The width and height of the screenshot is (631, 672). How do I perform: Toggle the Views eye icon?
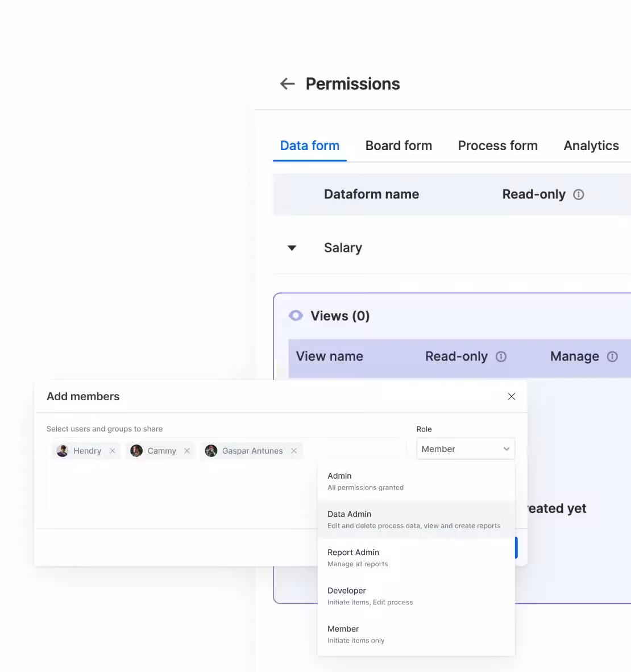pos(296,316)
